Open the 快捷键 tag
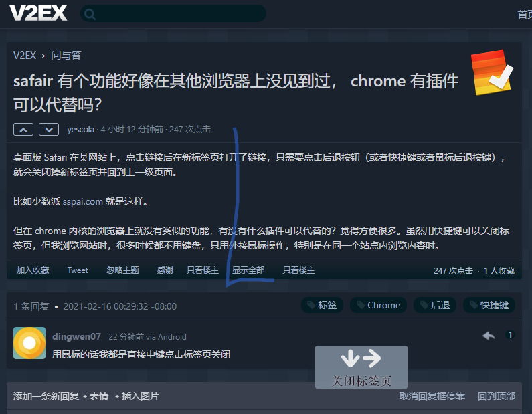The height and width of the screenshot is (414, 532). [x=489, y=305]
